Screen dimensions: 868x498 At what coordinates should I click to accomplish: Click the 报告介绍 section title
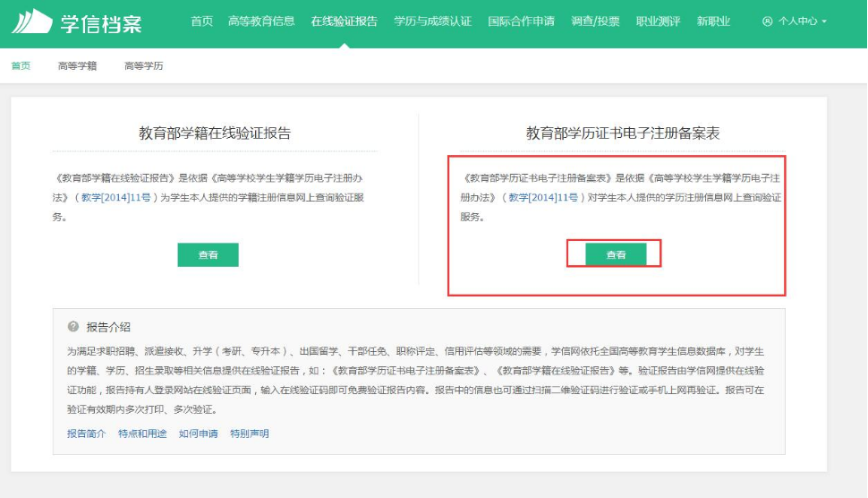(x=108, y=327)
